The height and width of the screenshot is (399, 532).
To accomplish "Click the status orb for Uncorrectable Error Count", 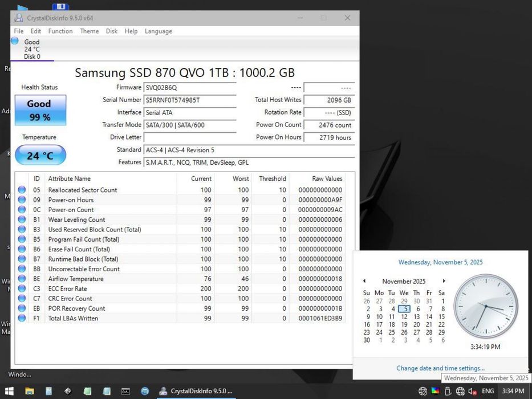I will [x=22, y=268].
